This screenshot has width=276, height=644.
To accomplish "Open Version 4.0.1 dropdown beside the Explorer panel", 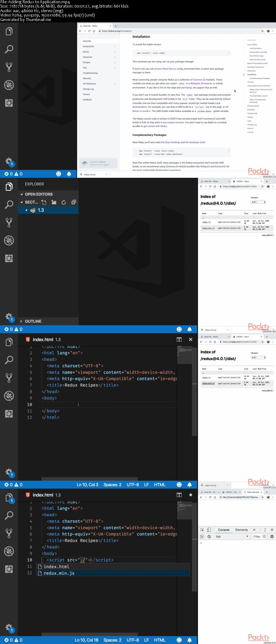I will 258,202.
